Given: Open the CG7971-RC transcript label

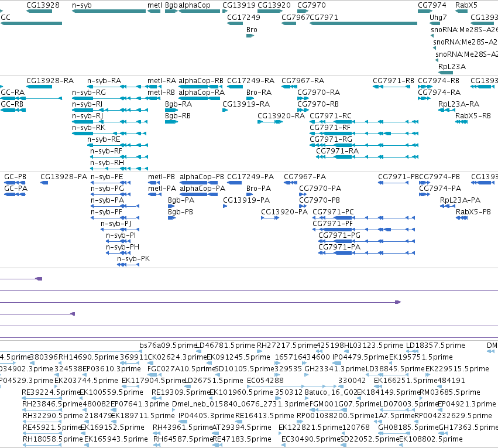Looking at the screenshot, I should (331, 116).
